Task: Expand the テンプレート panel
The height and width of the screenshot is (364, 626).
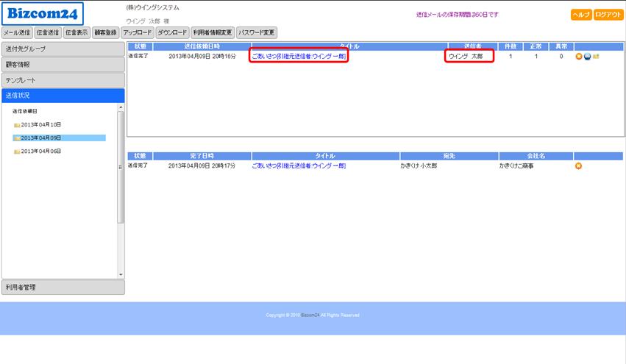Action: coord(63,80)
